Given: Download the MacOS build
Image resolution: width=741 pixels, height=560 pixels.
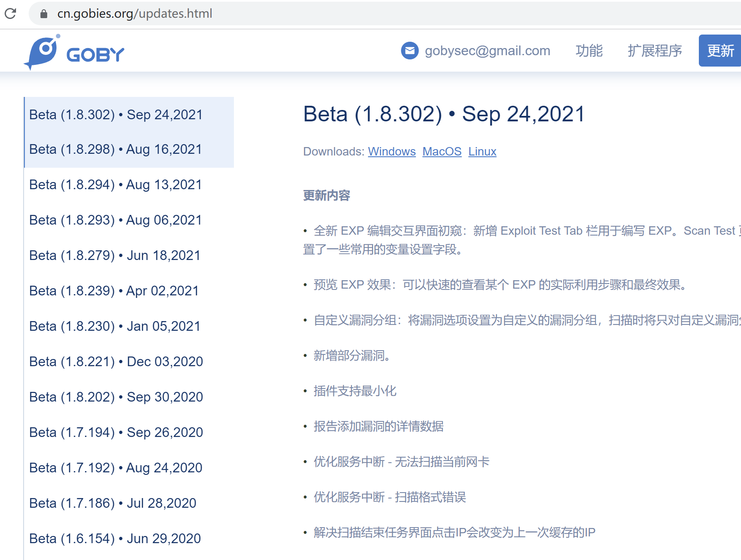Looking at the screenshot, I should pos(442,151).
